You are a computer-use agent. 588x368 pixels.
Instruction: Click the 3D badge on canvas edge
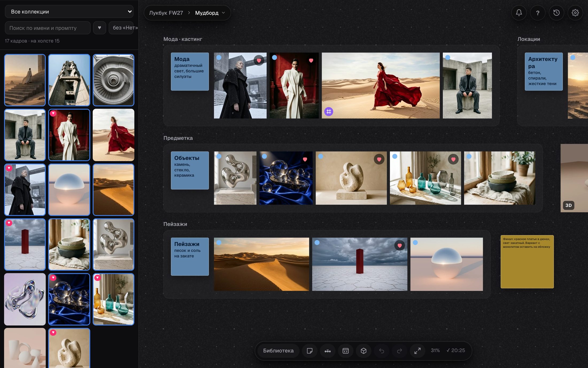pyautogui.click(x=568, y=205)
